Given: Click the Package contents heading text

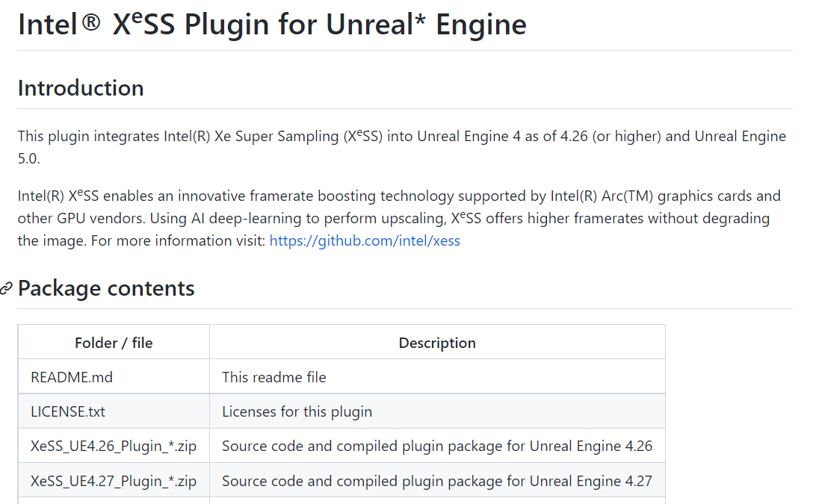Looking at the screenshot, I should click(106, 288).
